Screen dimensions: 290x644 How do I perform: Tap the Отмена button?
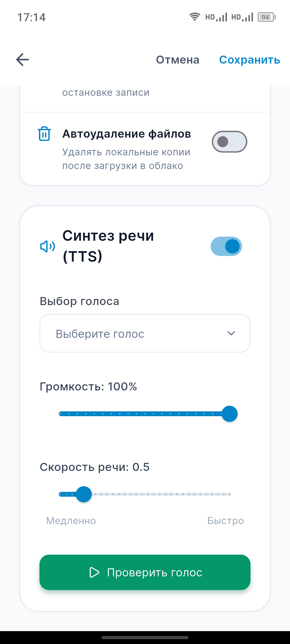[177, 60]
